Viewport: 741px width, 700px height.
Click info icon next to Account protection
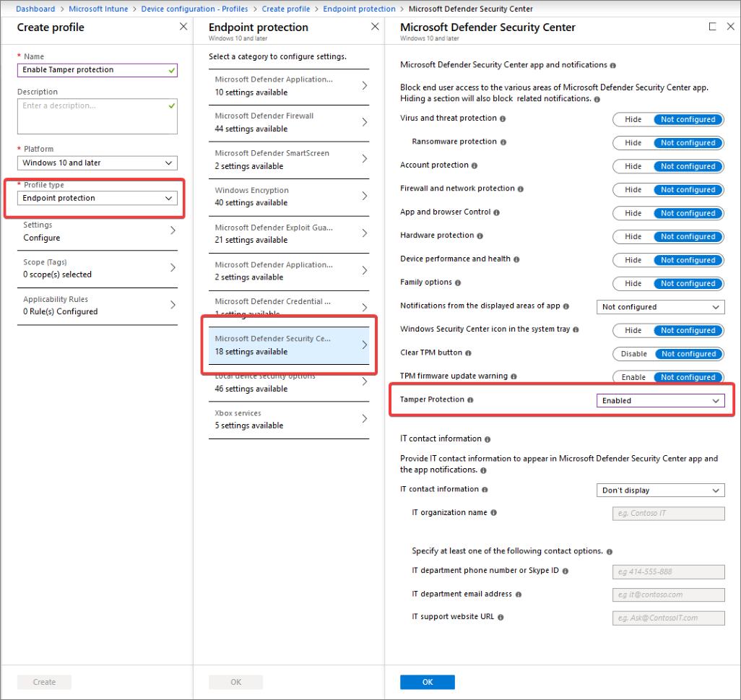(x=474, y=166)
